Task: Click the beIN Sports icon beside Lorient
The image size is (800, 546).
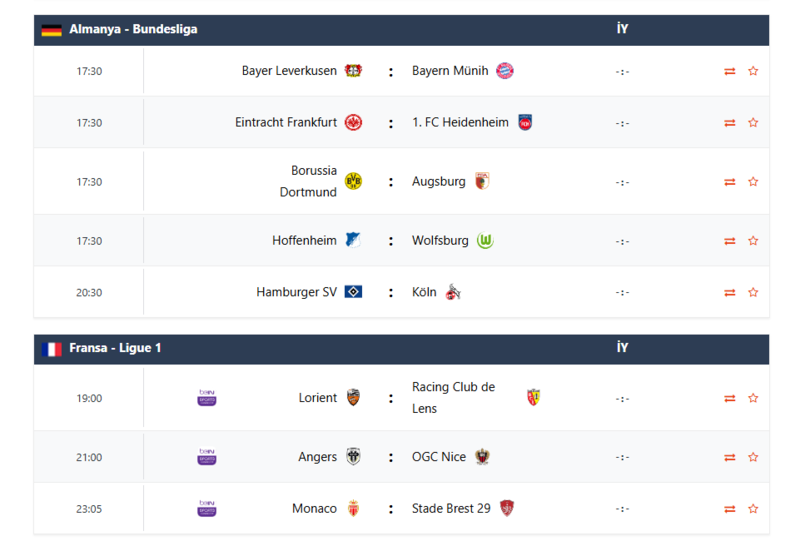Action: pos(207,398)
